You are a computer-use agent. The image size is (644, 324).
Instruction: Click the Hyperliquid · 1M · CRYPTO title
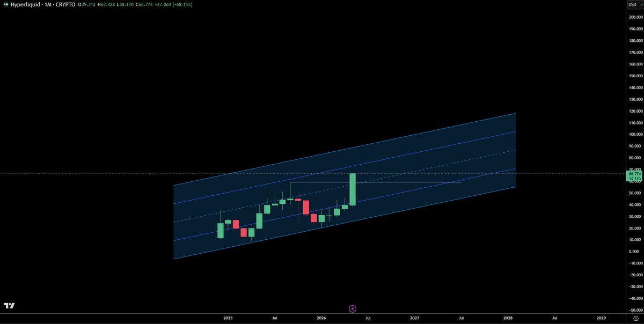click(43, 4)
